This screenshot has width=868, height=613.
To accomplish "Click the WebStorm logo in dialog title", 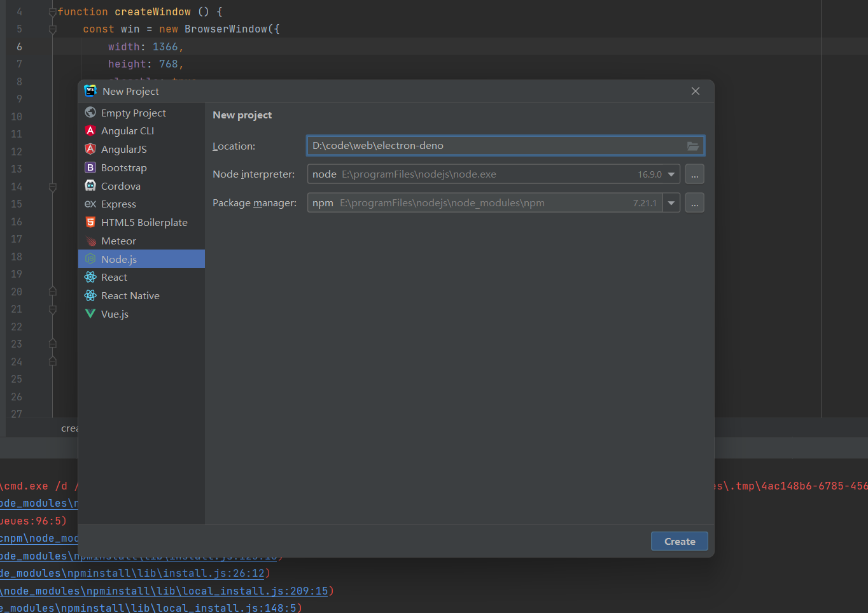I will 90,91.
